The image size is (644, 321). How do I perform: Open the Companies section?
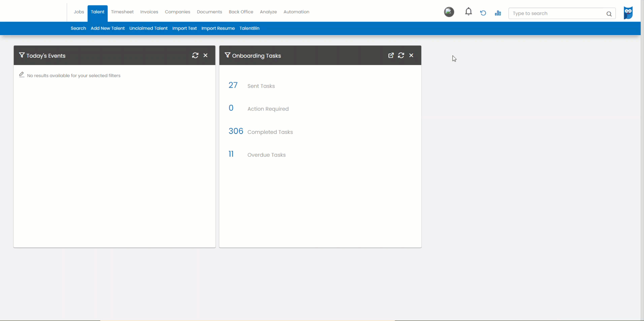(178, 11)
